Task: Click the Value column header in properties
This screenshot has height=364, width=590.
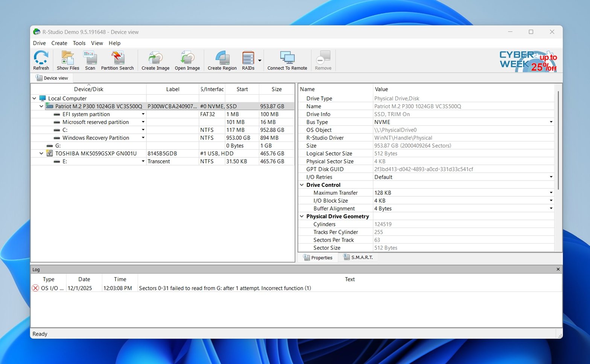Action: tap(464, 89)
